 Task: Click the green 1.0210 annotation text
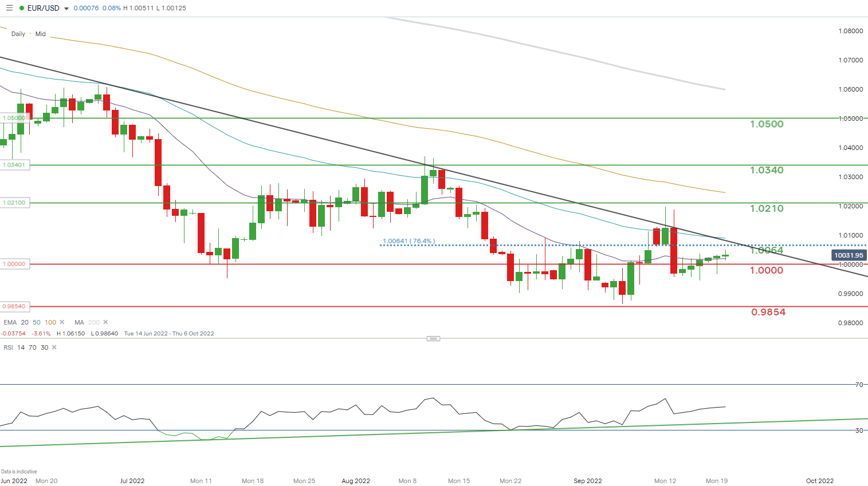tap(767, 208)
